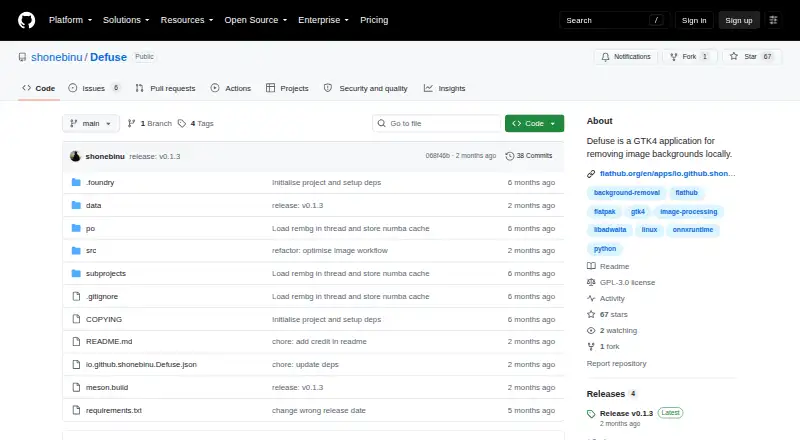Select the background-removal topic tag
800x440 pixels.
coord(627,192)
